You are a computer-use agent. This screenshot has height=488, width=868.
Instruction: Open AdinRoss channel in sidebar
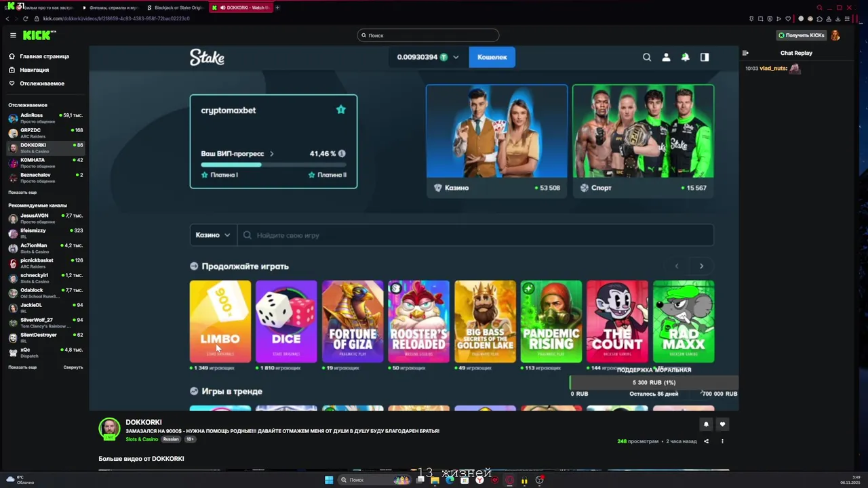(45, 118)
